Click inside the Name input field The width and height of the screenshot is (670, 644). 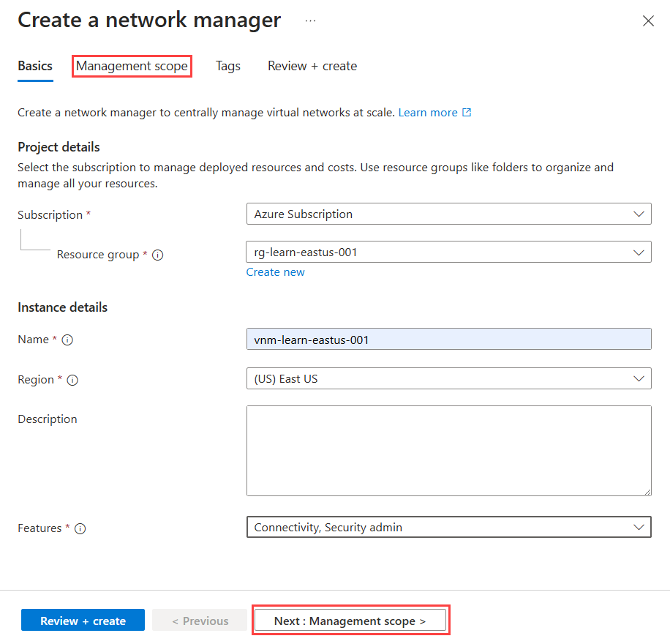coord(448,339)
